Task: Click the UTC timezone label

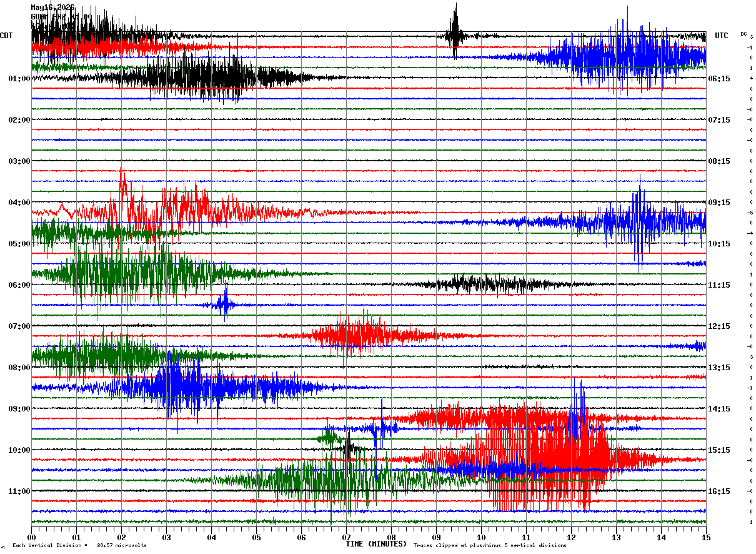Action: point(722,36)
